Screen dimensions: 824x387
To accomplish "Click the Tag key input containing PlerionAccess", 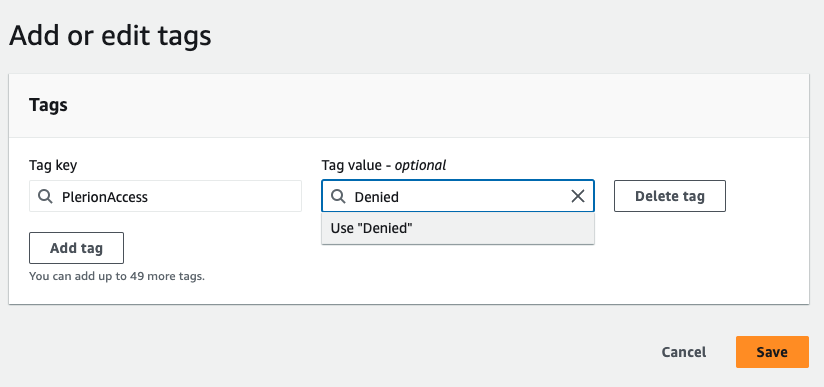I will 165,196.
